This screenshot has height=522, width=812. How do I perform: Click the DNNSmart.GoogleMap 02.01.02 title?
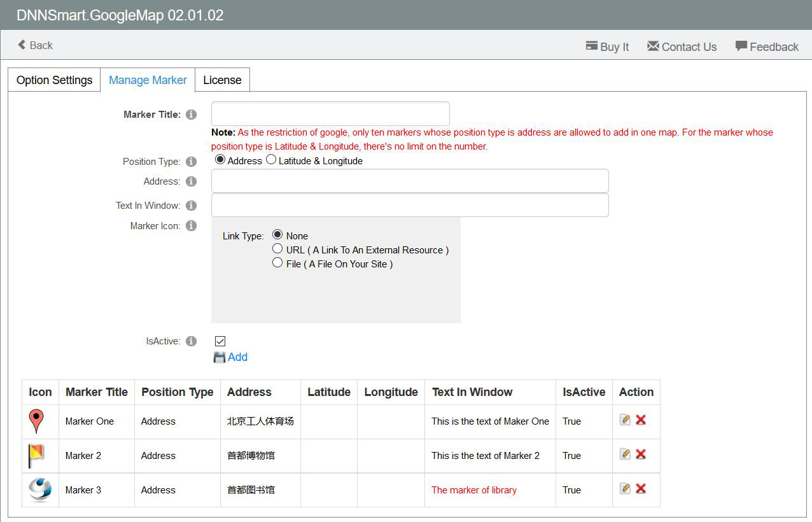[x=120, y=16]
